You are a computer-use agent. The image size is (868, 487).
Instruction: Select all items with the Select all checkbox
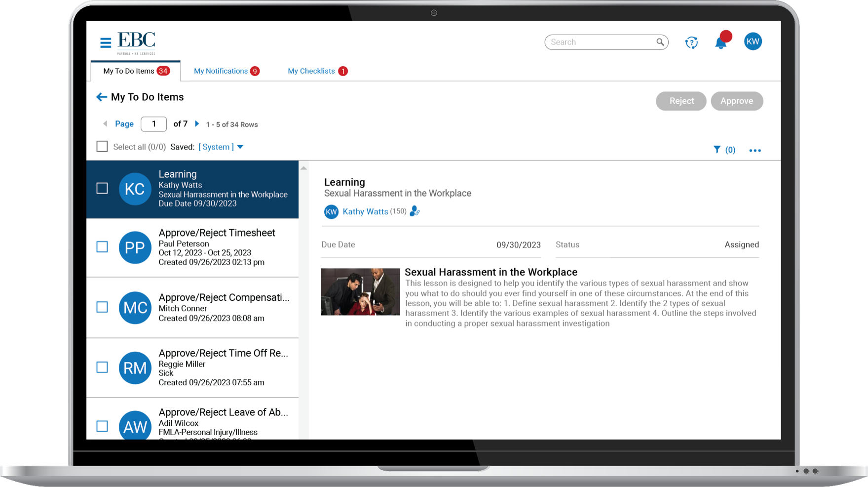[x=102, y=146]
